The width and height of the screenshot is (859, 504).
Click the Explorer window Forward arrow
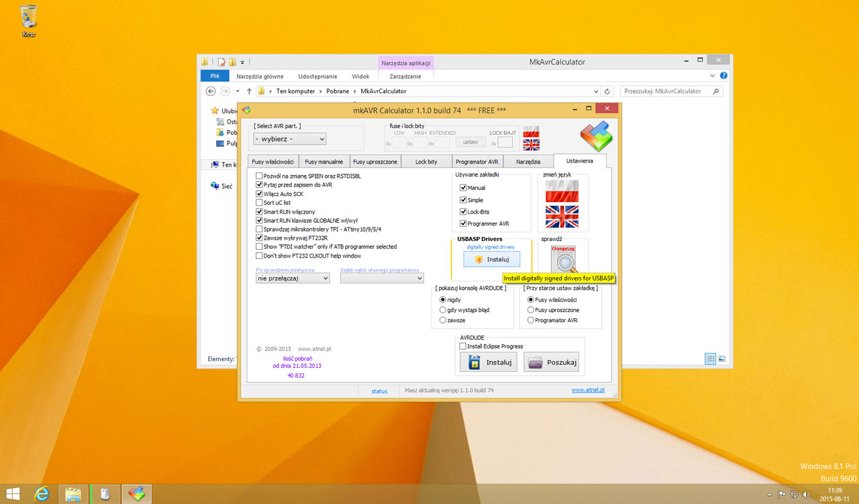225,91
